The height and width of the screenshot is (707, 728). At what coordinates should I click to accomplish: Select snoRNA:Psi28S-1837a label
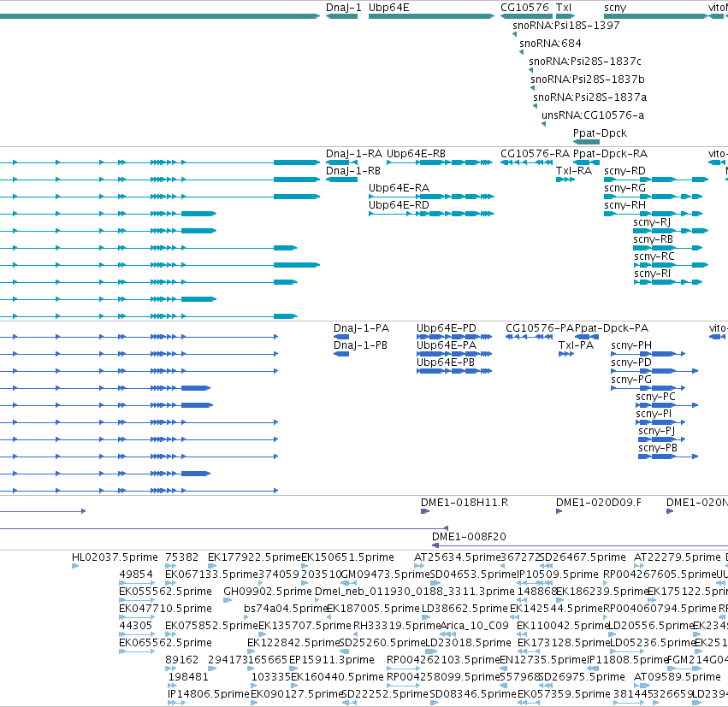[589, 97]
